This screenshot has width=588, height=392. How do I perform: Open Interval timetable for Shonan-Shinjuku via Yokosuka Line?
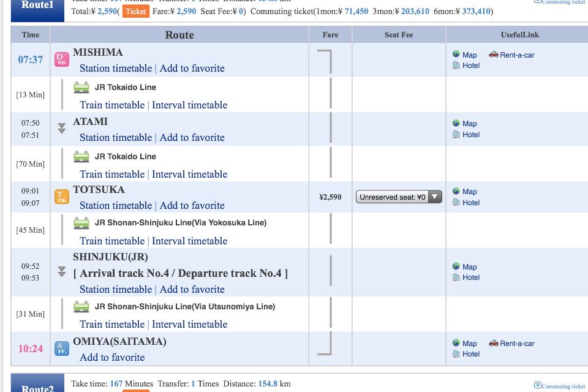point(189,241)
